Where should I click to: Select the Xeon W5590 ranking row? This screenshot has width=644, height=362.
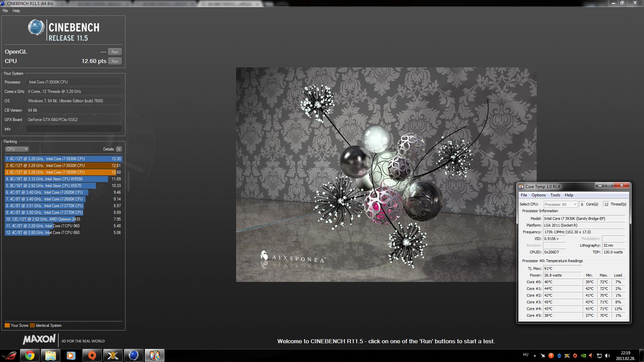pos(63,179)
